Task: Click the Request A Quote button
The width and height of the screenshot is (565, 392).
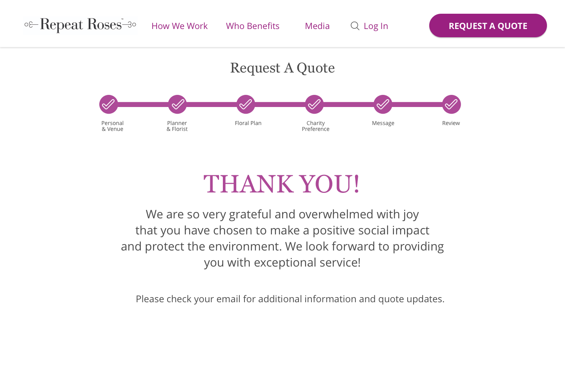Action: pos(488,25)
